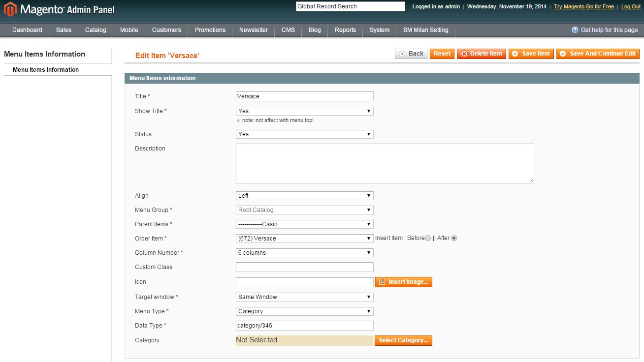
Task: Click the Data Type field category/346
Action: tap(305, 326)
